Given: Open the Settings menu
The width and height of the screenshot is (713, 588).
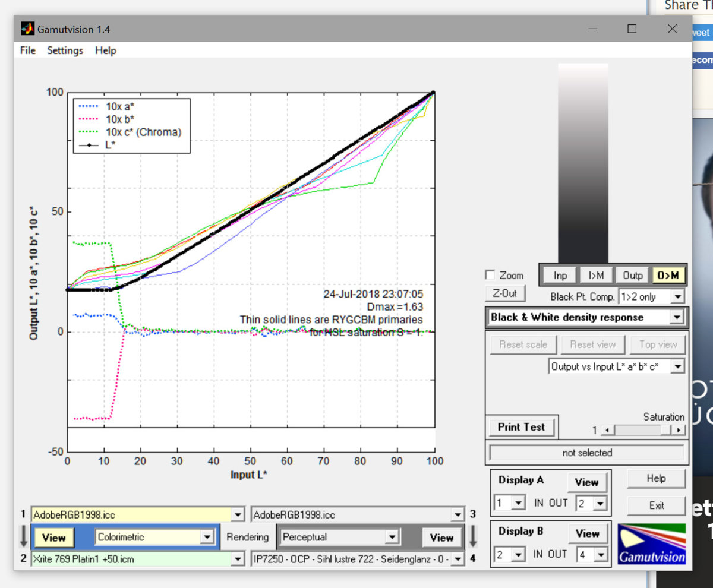Looking at the screenshot, I should tap(65, 50).
